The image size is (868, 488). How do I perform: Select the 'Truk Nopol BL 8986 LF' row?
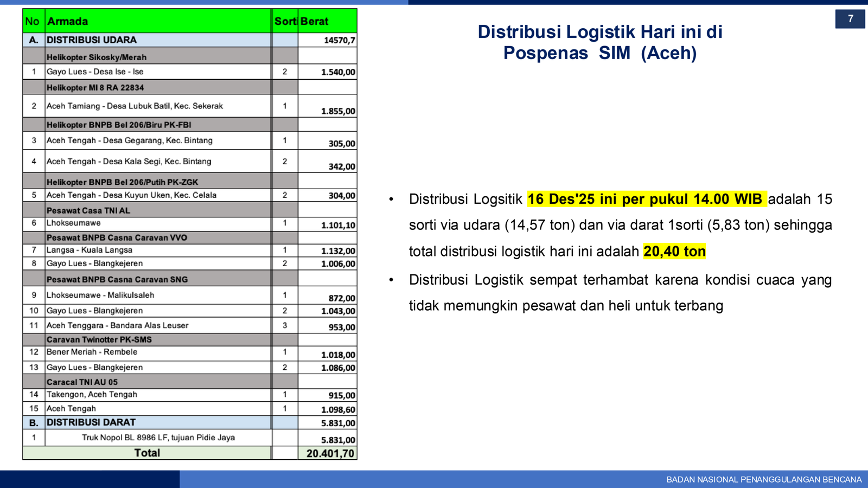coord(158,438)
